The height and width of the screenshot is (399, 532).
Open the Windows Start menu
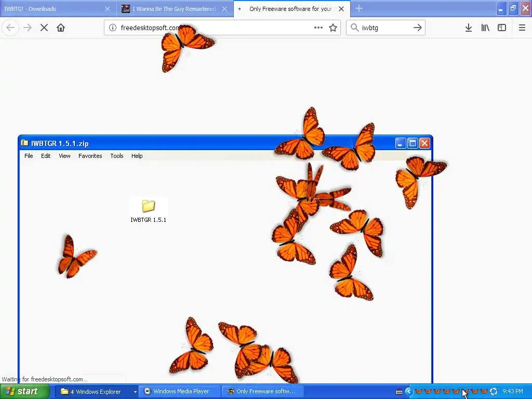point(25,392)
